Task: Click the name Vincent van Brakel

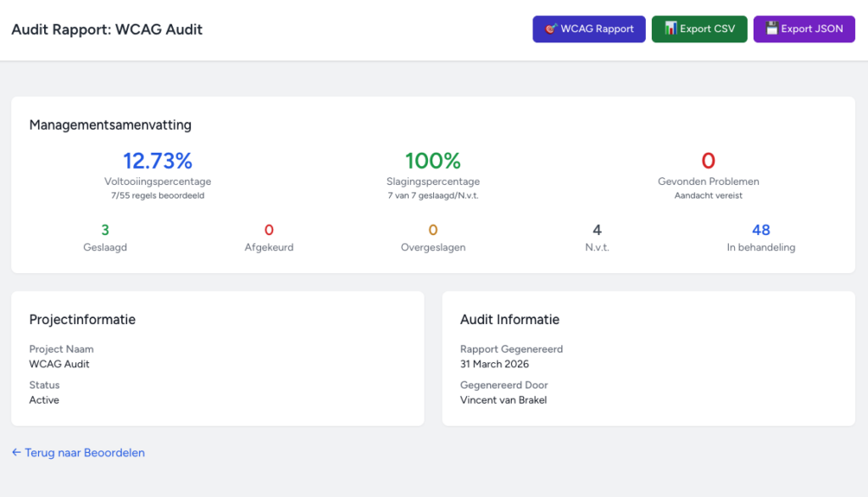Action: [x=504, y=399]
